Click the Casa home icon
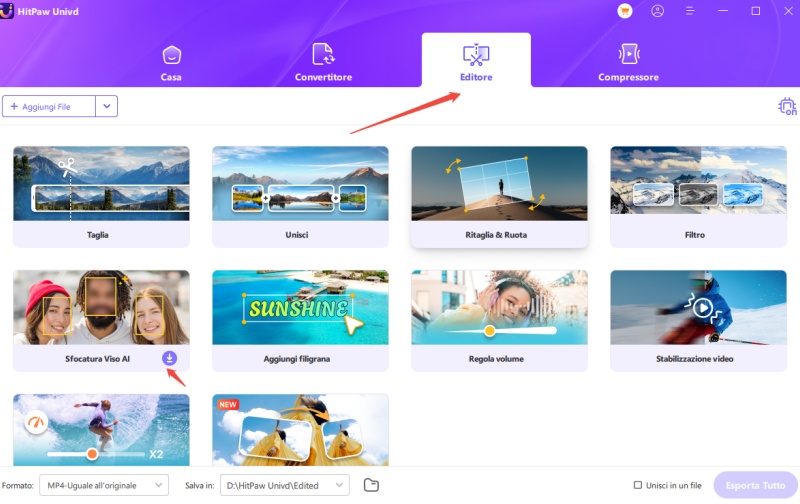 (171, 54)
